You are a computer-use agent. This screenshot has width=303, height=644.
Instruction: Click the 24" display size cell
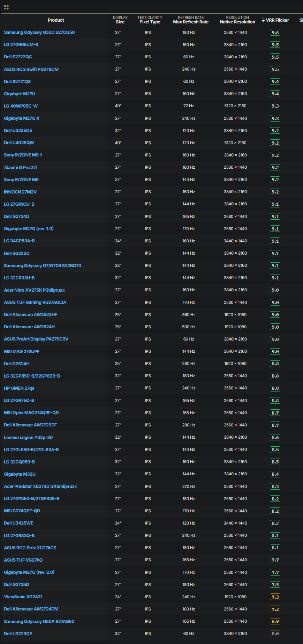pos(118,597)
